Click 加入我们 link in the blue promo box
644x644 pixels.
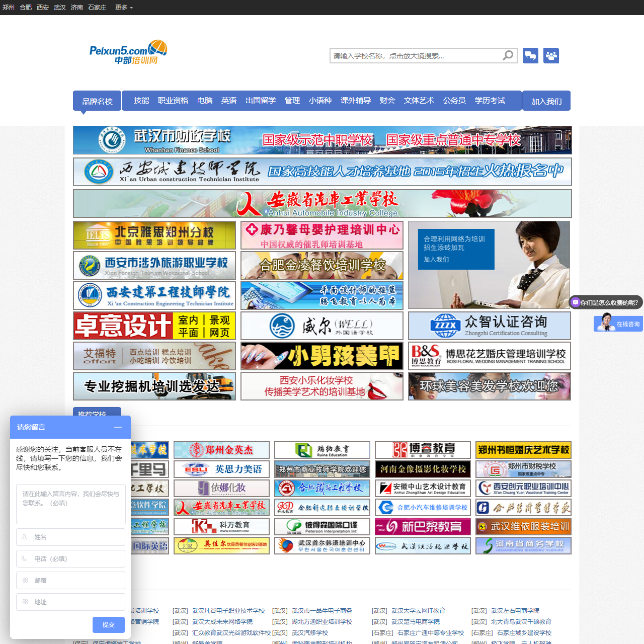pos(436,260)
